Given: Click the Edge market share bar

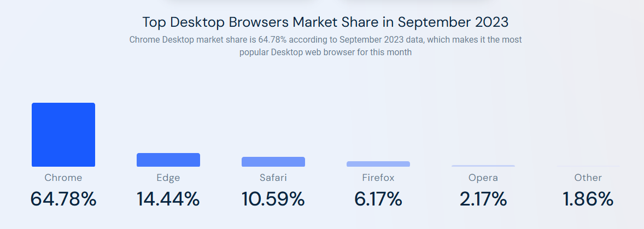Looking at the screenshot, I should [168, 160].
